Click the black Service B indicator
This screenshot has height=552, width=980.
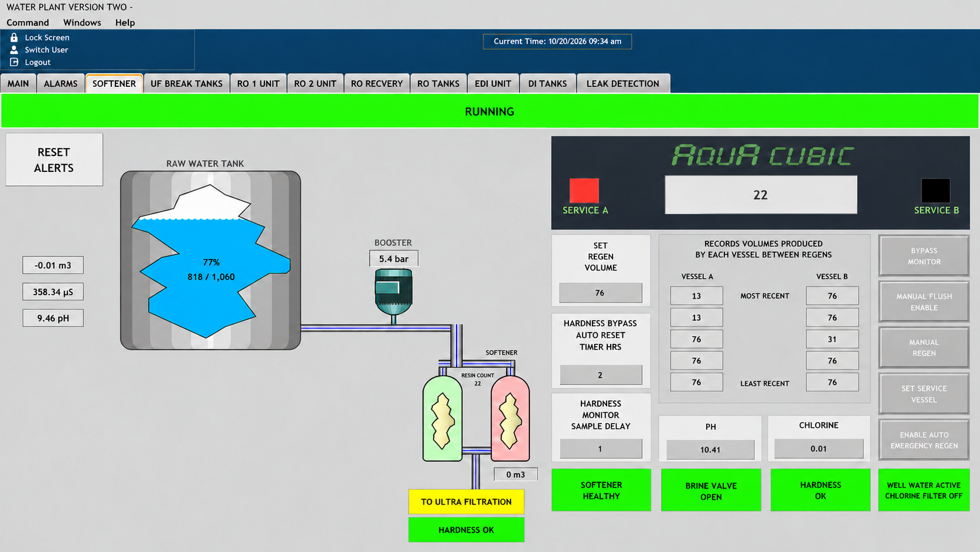935,191
